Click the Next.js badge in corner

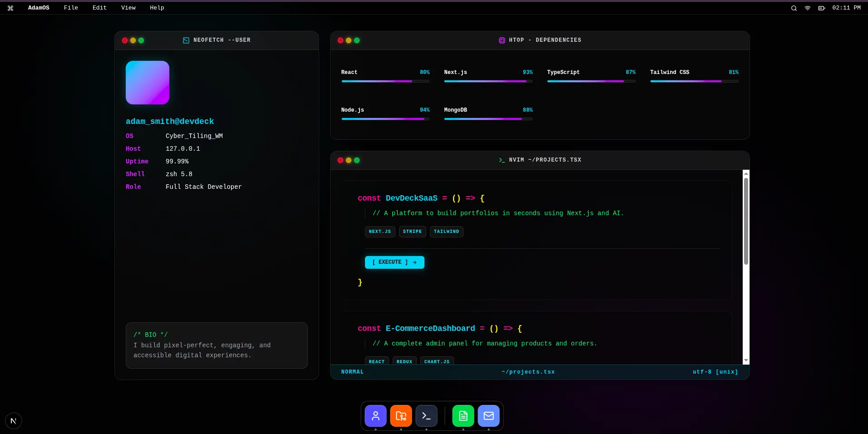click(x=14, y=421)
